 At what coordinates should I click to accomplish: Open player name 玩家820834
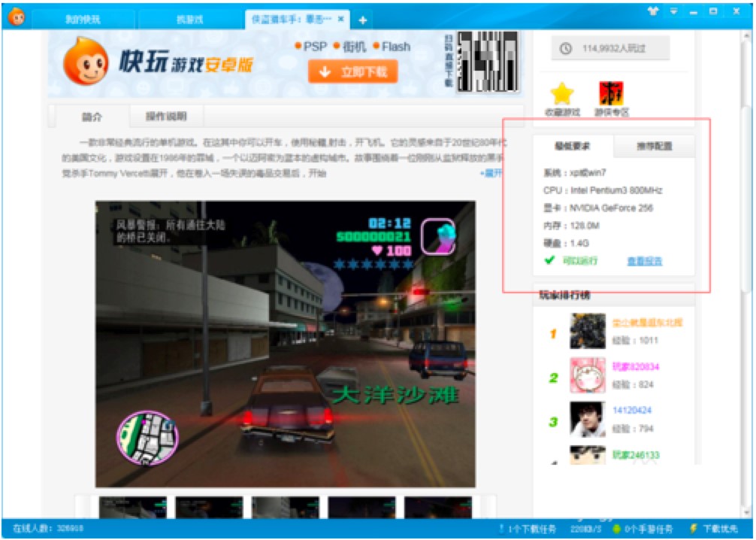click(x=636, y=367)
